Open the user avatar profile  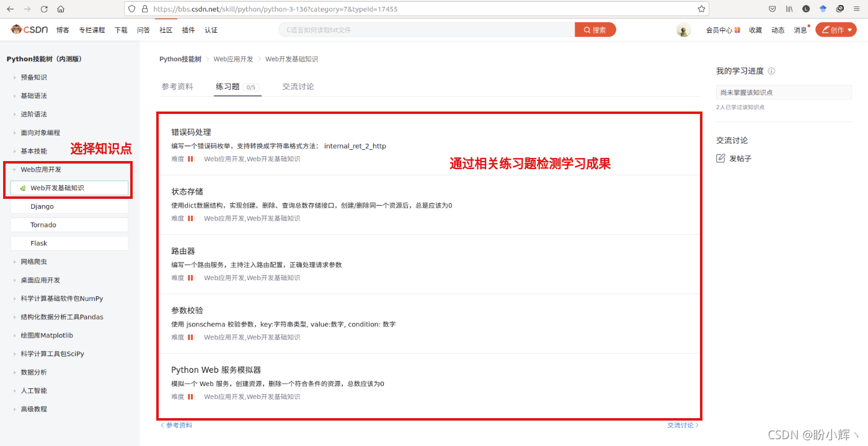(x=683, y=30)
